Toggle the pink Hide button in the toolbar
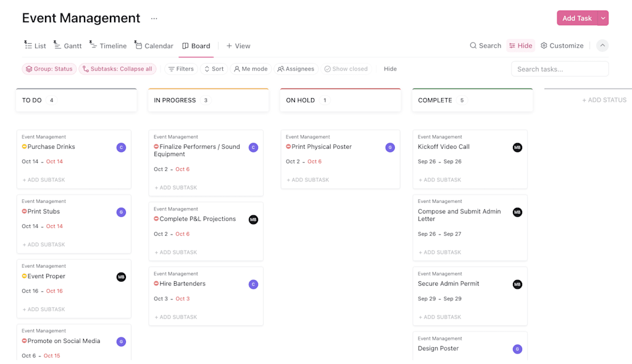This screenshot has width=632, height=364. pyautogui.click(x=520, y=46)
